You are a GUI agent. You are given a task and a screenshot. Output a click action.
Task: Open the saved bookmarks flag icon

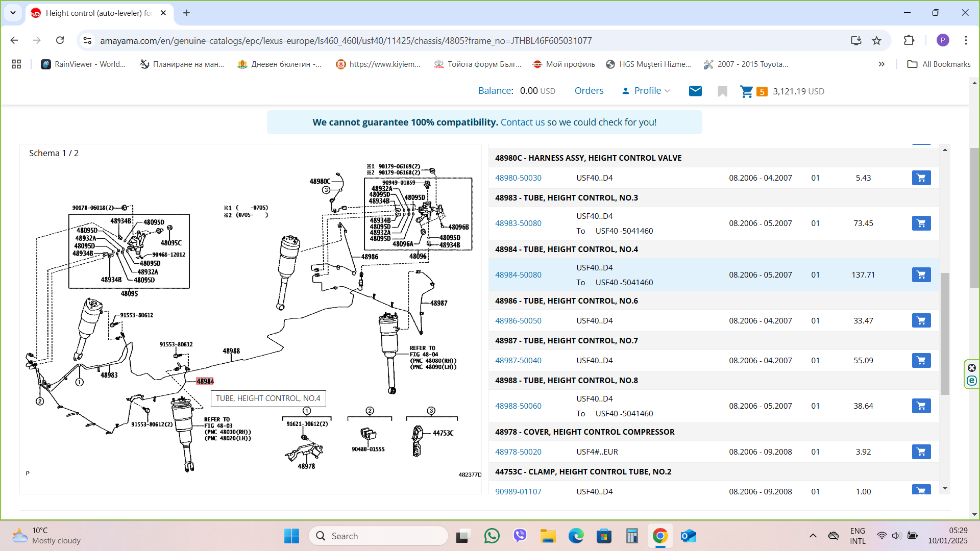722,91
